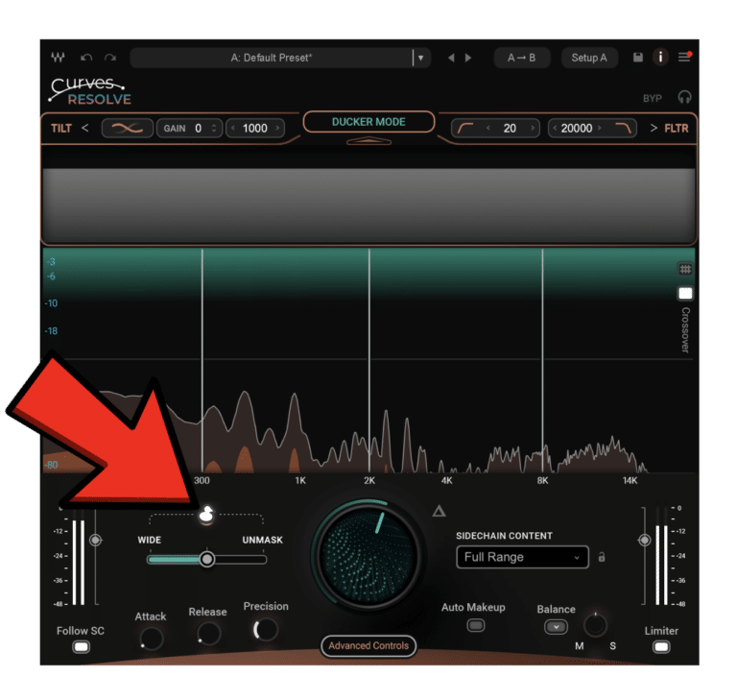
Task: Click the input level fader handle
Action: click(95, 540)
